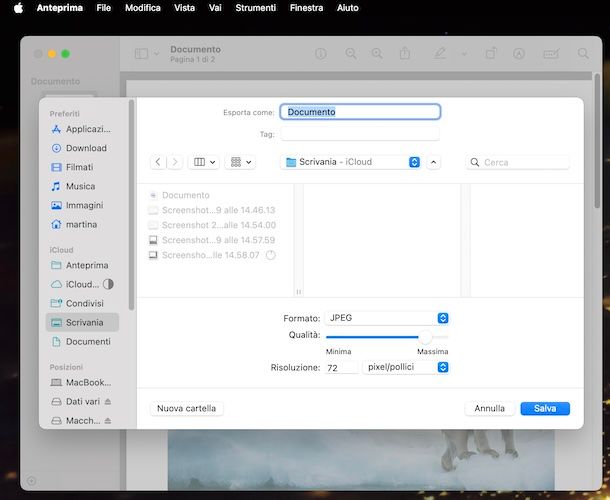The image size is (610, 500).
Task: Click the search icon in Preview toolbar
Action: [583, 53]
